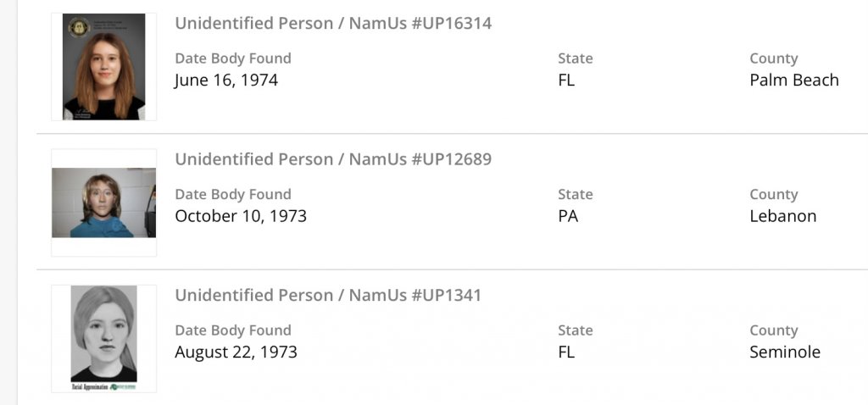This screenshot has width=868, height=405.
Task: Open the Unidentified Person NamUs #UP16314 link
Action: click(x=333, y=23)
